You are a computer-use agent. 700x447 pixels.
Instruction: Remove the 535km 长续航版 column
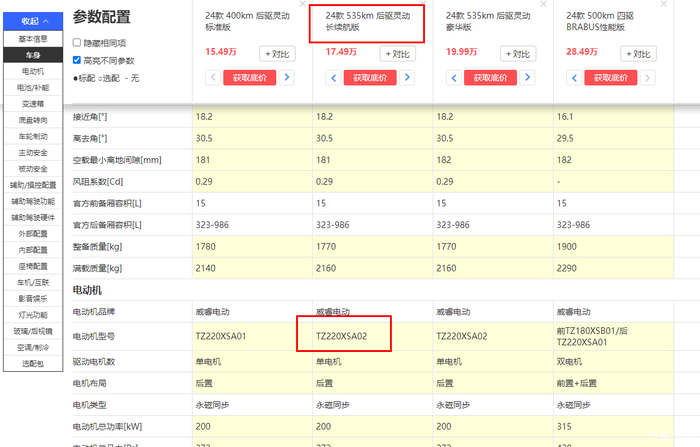426,5
